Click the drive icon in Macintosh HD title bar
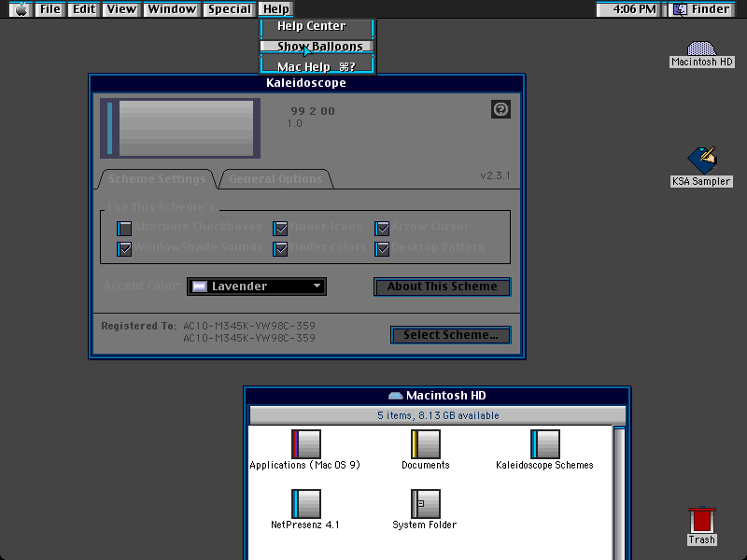This screenshot has height=560, width=747. point(395,395)
